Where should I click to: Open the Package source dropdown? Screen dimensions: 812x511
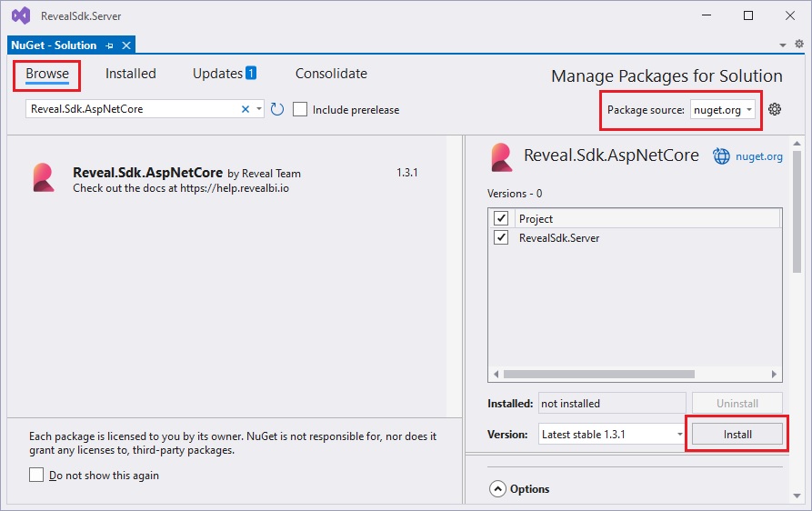723,110
